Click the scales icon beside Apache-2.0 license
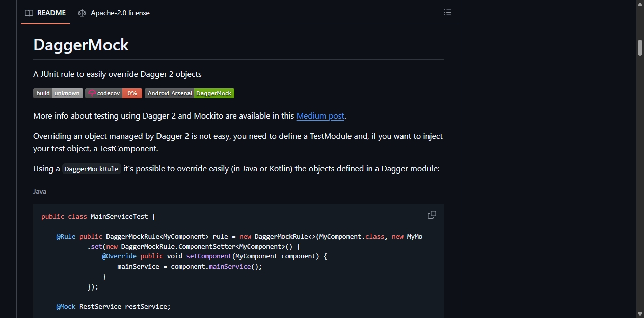Viewport: 644px width, 318px height. [82, 13]
